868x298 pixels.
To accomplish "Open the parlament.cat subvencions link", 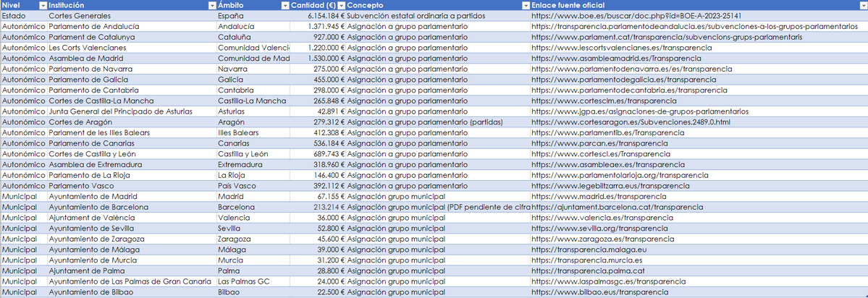I will pos(667,37).
